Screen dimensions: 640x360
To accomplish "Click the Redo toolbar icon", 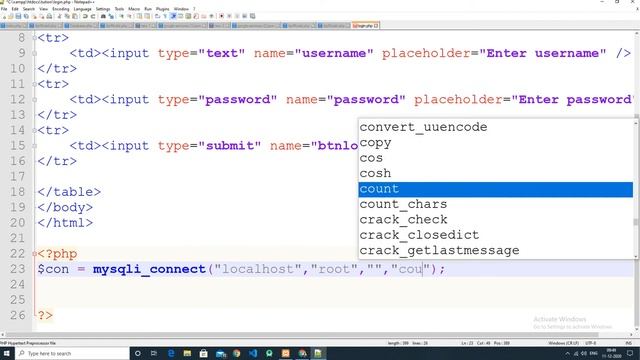I will click(93, 16).
